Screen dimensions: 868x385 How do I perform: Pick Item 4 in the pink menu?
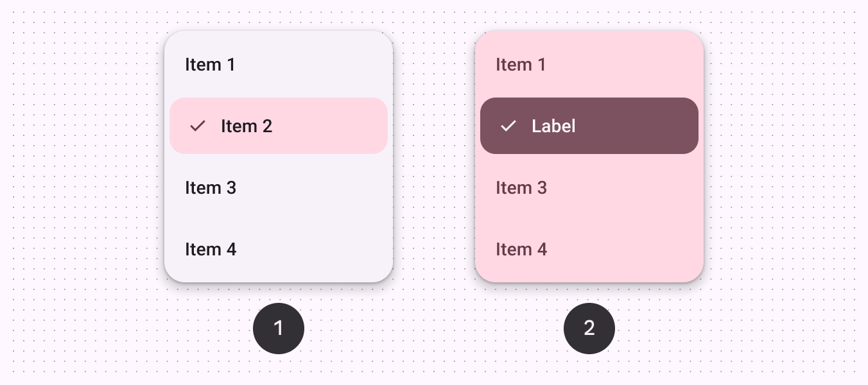click(x=521, y=250)
